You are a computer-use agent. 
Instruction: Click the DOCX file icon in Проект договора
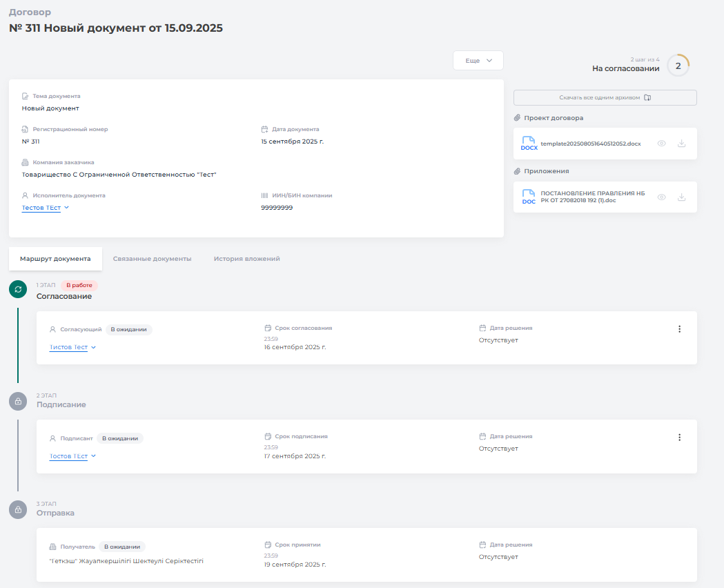click(529, 144)
